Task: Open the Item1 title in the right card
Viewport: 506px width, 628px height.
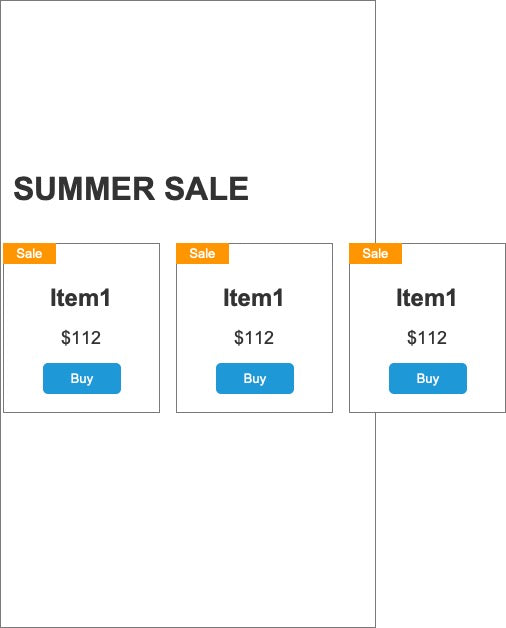Action: pos(427,298)
